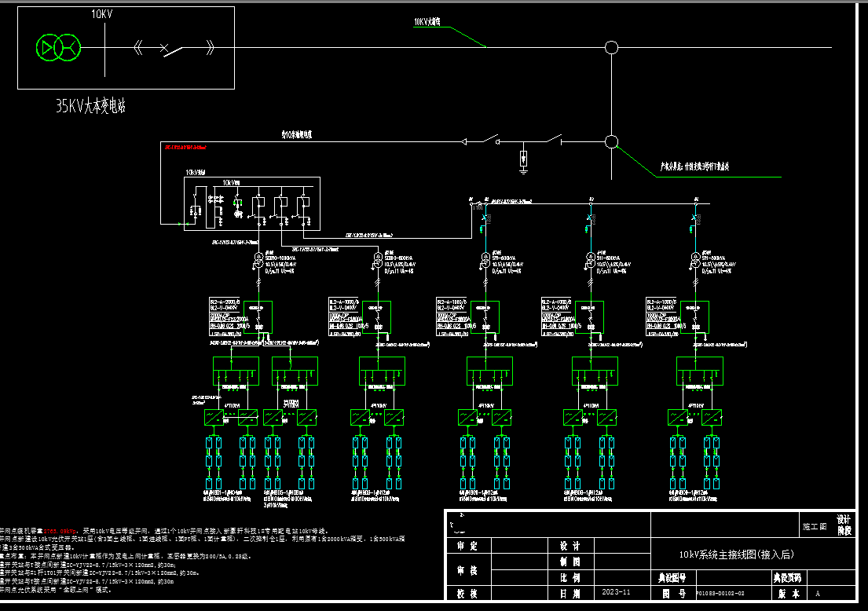Click the '35KV大本变电站' label text

90,106
